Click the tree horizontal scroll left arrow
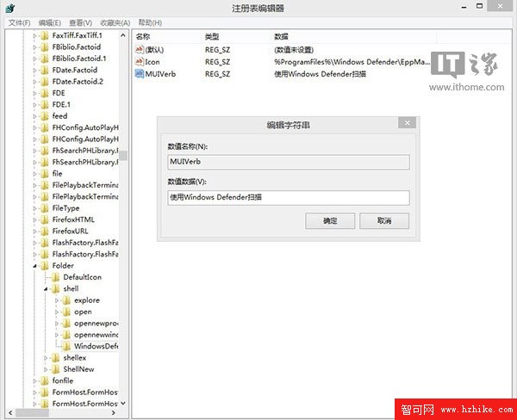517x420 pixels. [x=10, y=412]
